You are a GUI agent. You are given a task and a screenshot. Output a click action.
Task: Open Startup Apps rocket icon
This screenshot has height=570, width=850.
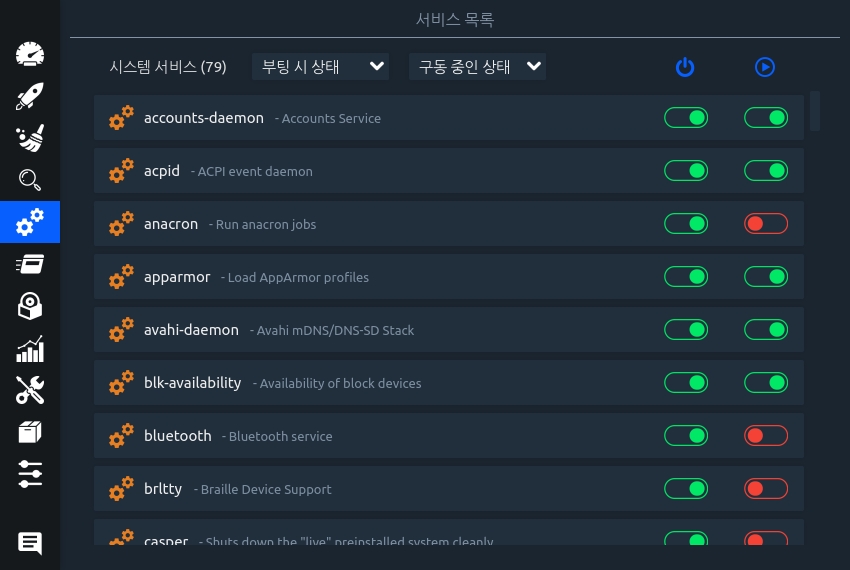[30, 96]
